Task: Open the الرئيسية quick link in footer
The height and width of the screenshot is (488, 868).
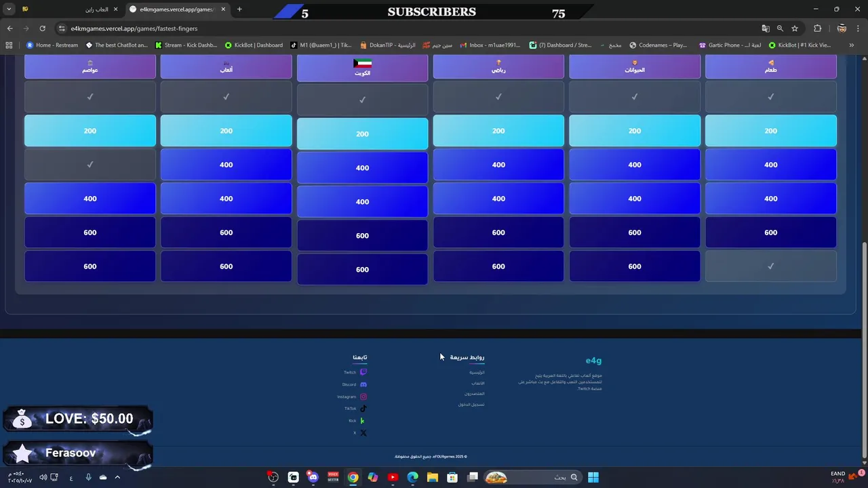Action: click(x=477, y=372)
